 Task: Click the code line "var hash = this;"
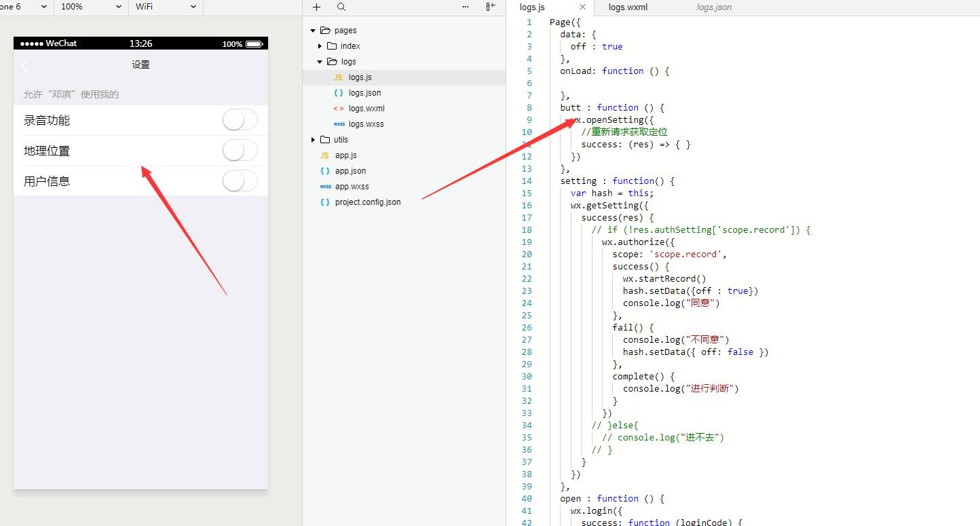(x=612, y=193)
